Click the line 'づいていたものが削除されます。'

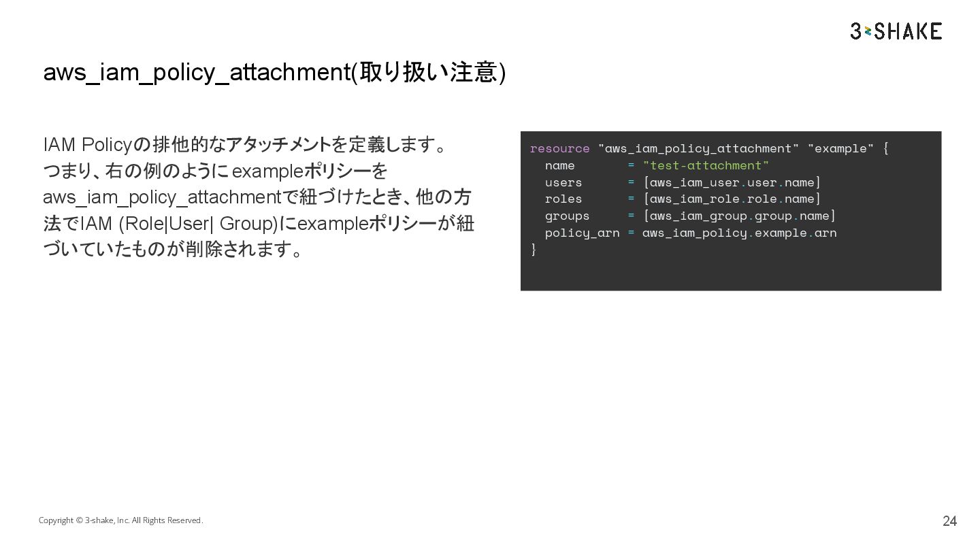pyautogui.click(x=174, y=250)
